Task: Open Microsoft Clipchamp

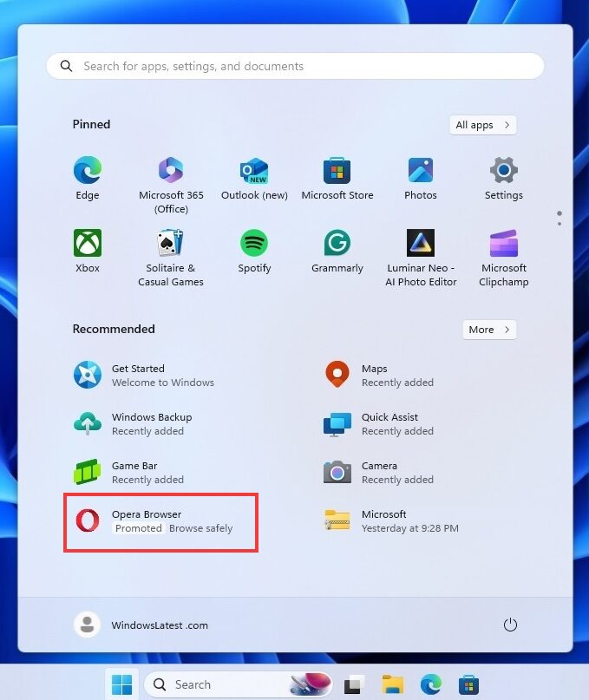Action: 504,258
